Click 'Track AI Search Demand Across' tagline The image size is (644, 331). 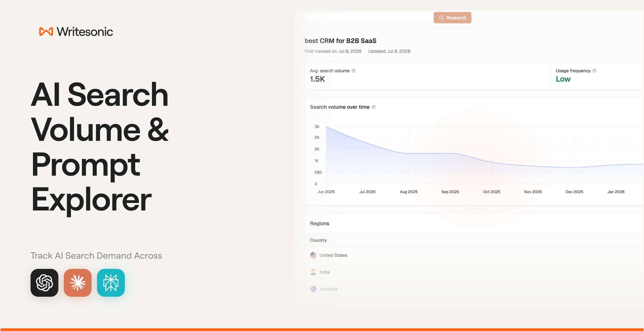[96, 256]
